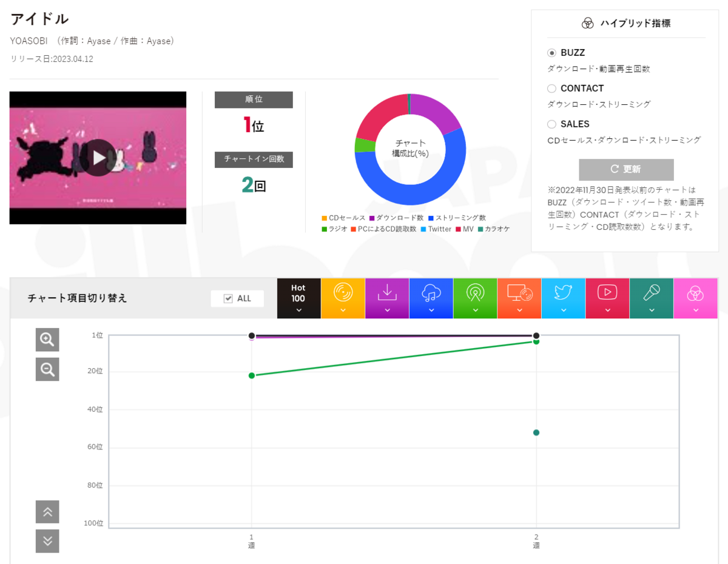This screenshot has width=728, height=564.
Task: Click the チャートイン回数 label
Action: (x=254, y=159)
